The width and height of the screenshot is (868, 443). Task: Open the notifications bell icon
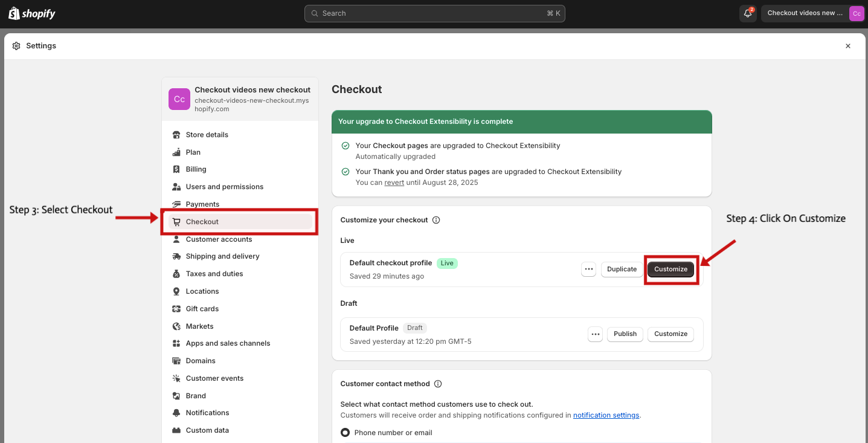(747, 13)
